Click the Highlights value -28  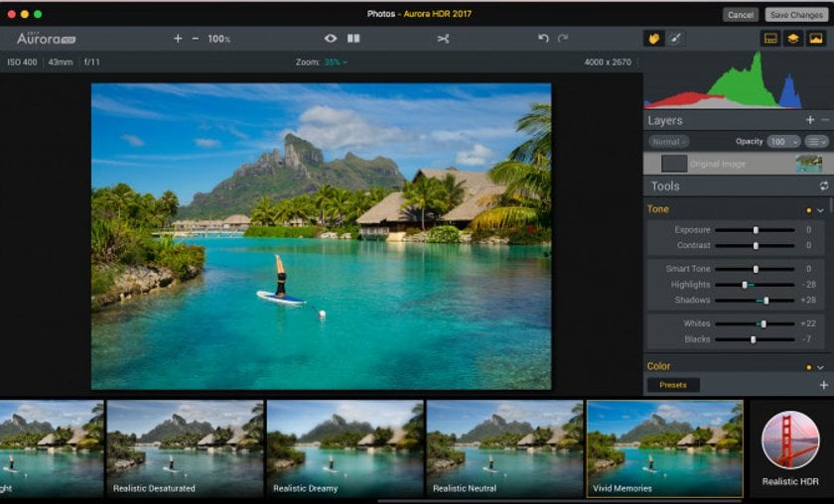tap(808, 285)
